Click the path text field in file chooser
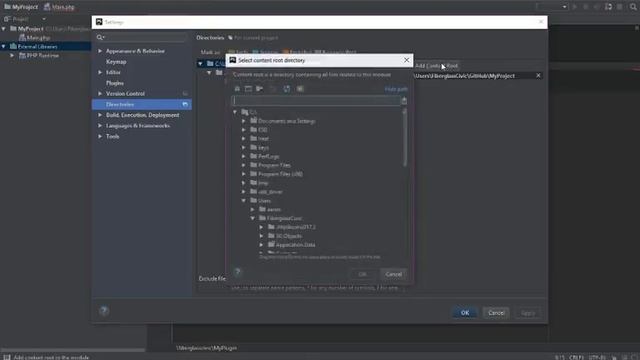 click(x=316, y=101)
